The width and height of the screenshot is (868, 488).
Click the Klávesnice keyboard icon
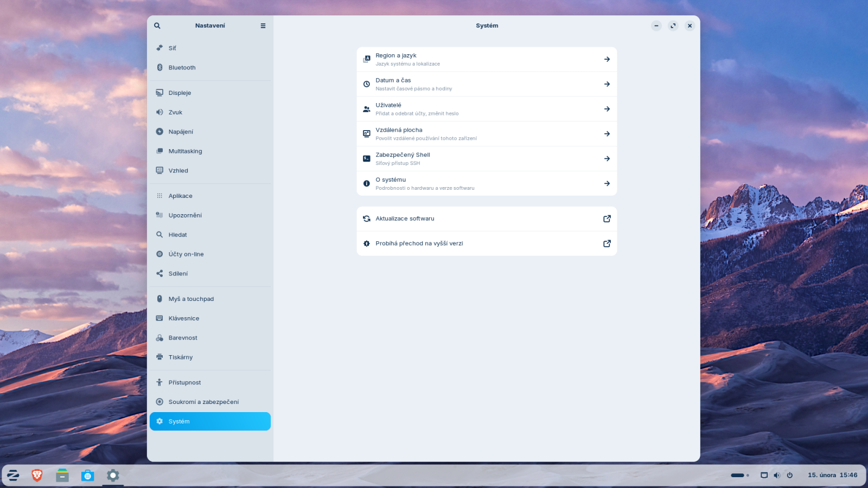tap(159, 318)
